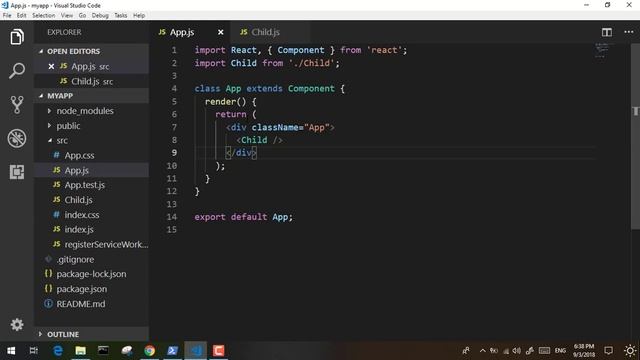Screen dimensions: 640x360
Task: Open the Tasks menu
Action: coord(120,16)
